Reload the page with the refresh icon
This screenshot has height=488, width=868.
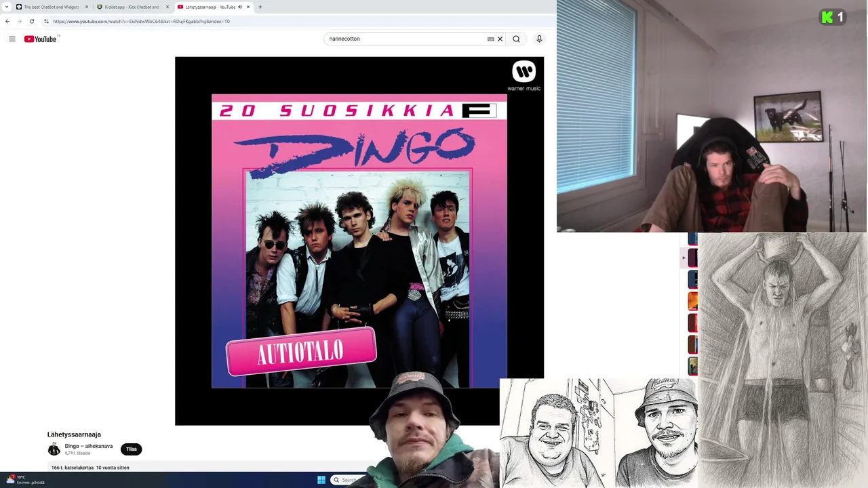(31, 21)
